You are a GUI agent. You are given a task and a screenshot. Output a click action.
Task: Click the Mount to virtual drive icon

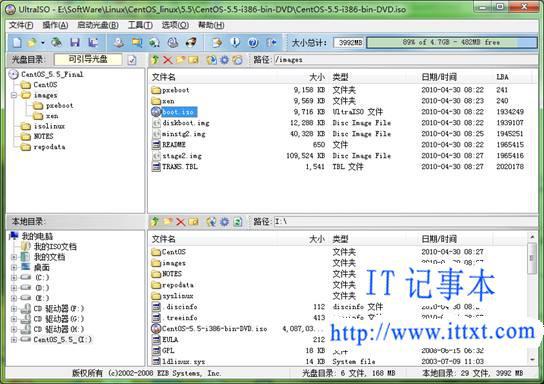(x=172, y=43)
